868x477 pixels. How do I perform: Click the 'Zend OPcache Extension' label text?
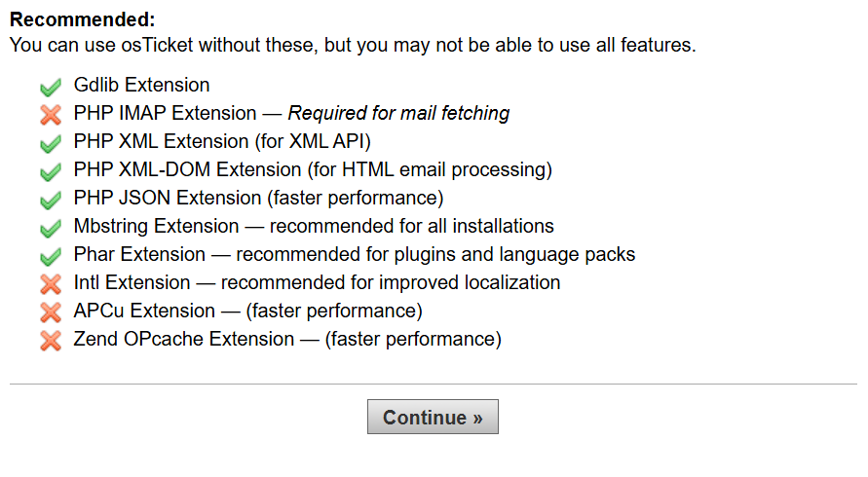coord(183,340)
